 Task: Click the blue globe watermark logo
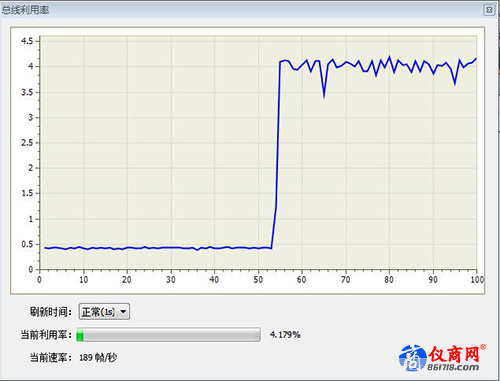(413, 358)
